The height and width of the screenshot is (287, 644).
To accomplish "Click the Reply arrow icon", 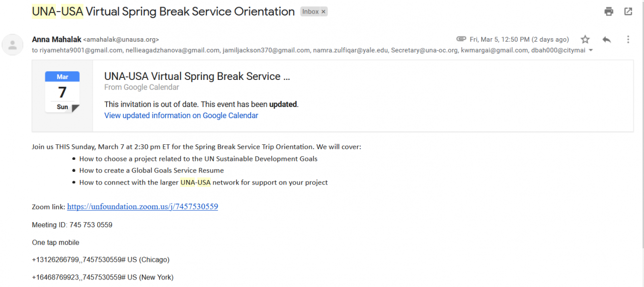I will (x=607, y=39).
